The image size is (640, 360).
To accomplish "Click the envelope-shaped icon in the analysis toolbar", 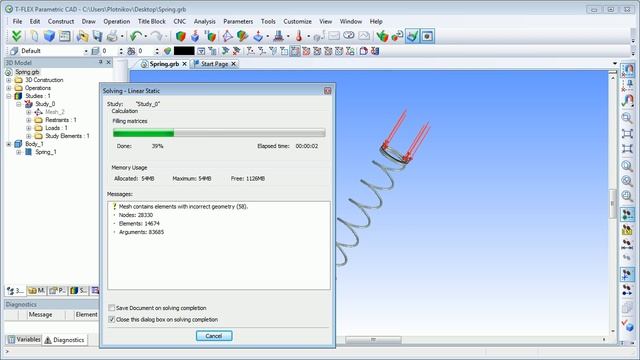I will point(334,36).
